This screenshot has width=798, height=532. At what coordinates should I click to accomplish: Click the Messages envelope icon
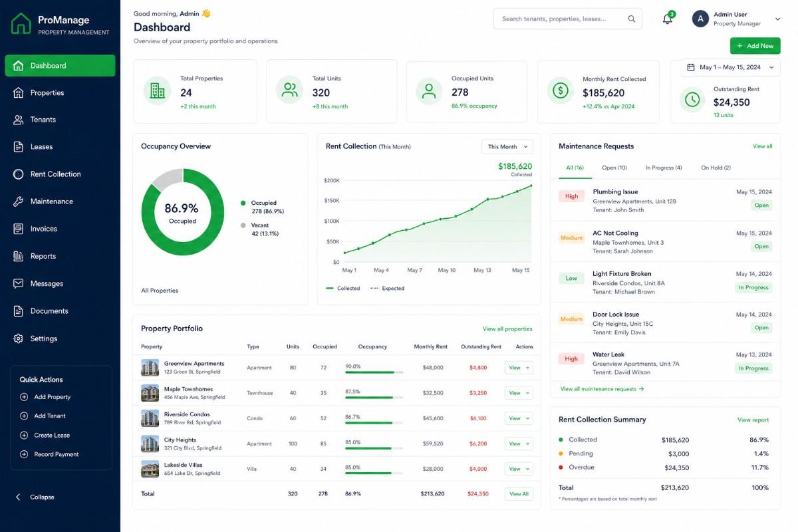(x=19, y=283)
